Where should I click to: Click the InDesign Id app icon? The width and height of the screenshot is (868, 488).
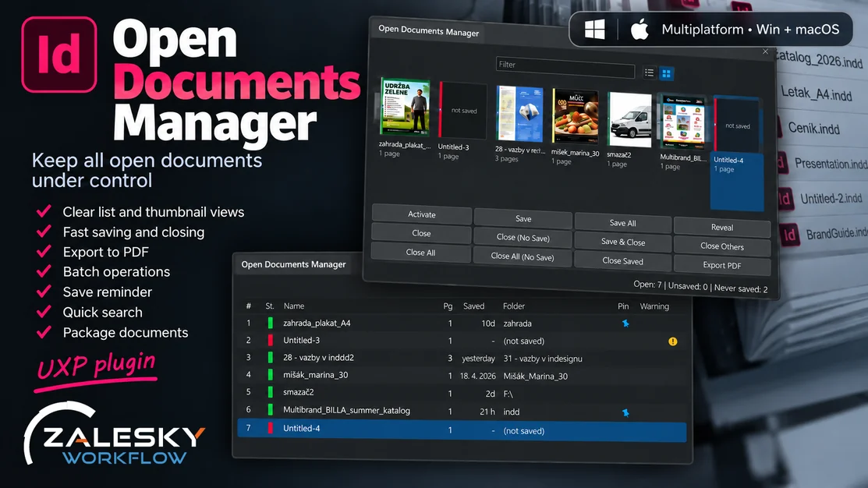pos(59,55)
